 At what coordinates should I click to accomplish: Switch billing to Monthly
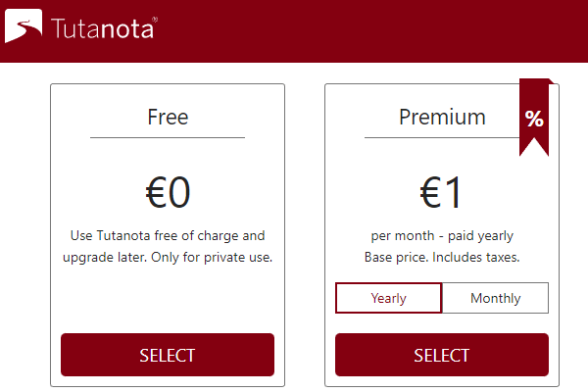pyautogui.click(x=495, y=298)
